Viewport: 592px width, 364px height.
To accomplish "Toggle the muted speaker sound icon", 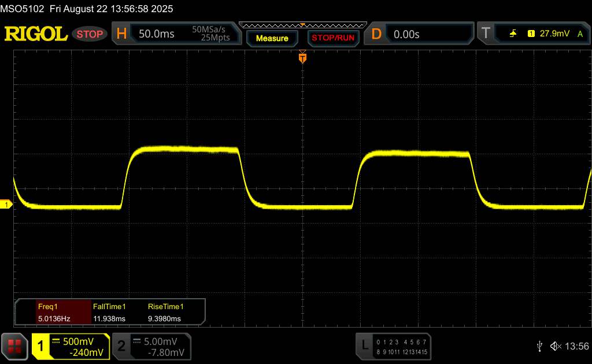I will (555, 346).
